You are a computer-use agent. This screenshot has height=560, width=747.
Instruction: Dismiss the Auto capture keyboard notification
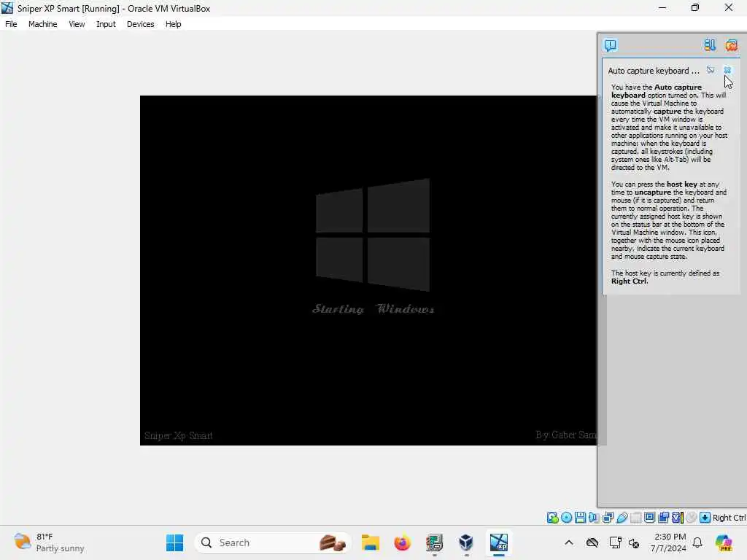727,70
